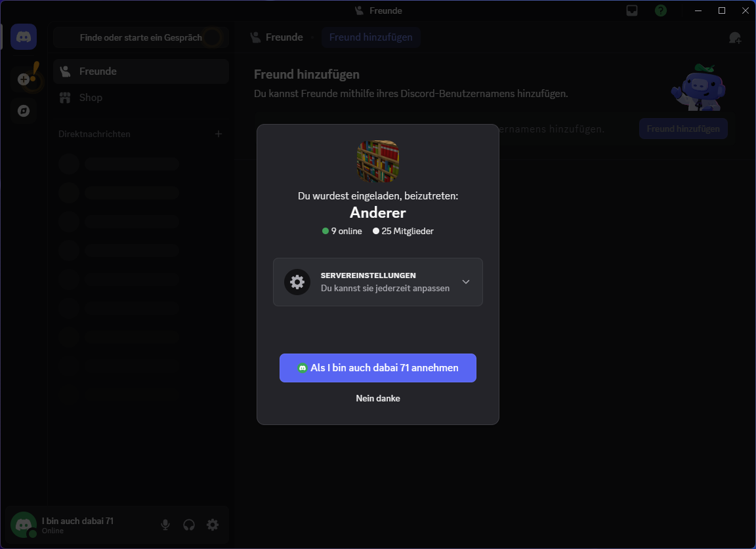Click the add server plus icon
The height and width of the screenshot is (549, 756).
(x=24, y=79)
